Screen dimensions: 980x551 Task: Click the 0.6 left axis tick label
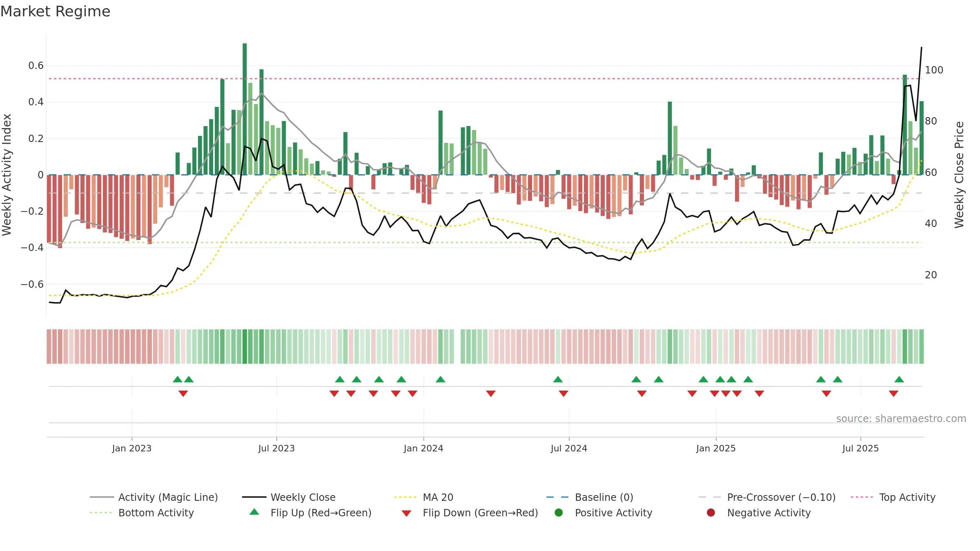click(x=36, y=66)
